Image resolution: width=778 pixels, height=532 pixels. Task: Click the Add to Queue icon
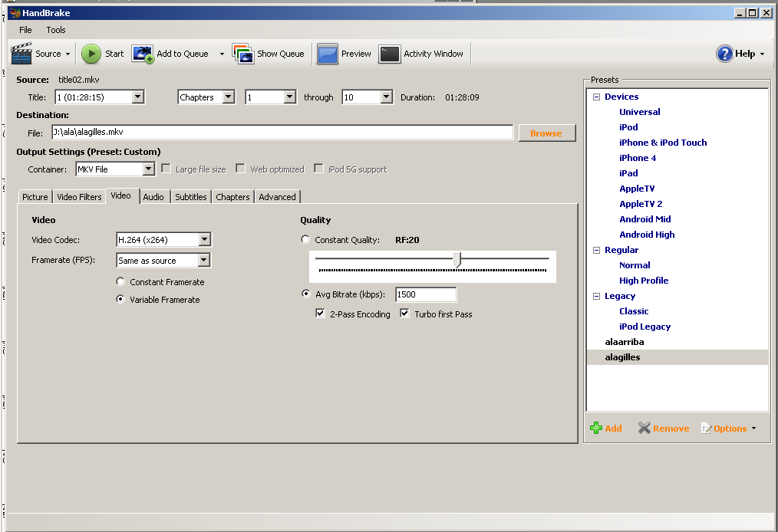point(143,54)
